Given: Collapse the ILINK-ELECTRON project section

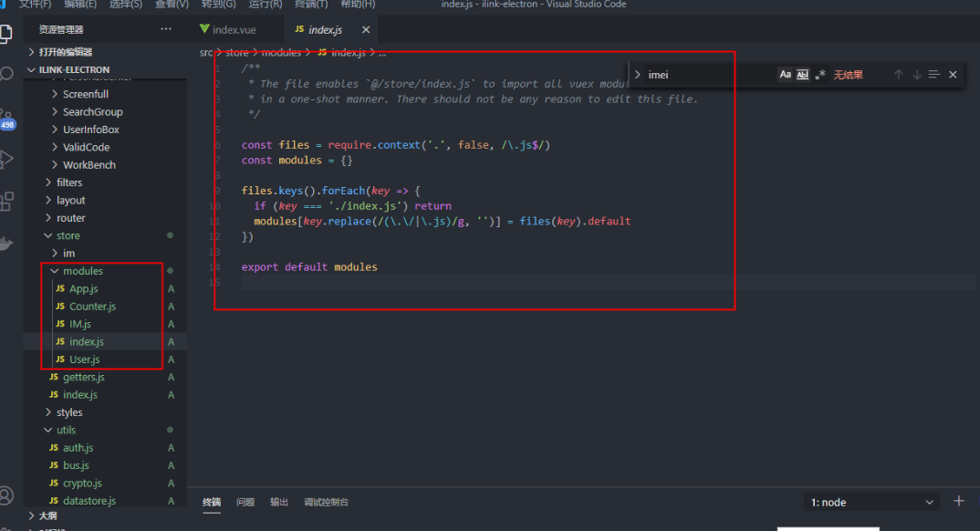Looking at the screenshot, I should (105, 69).
